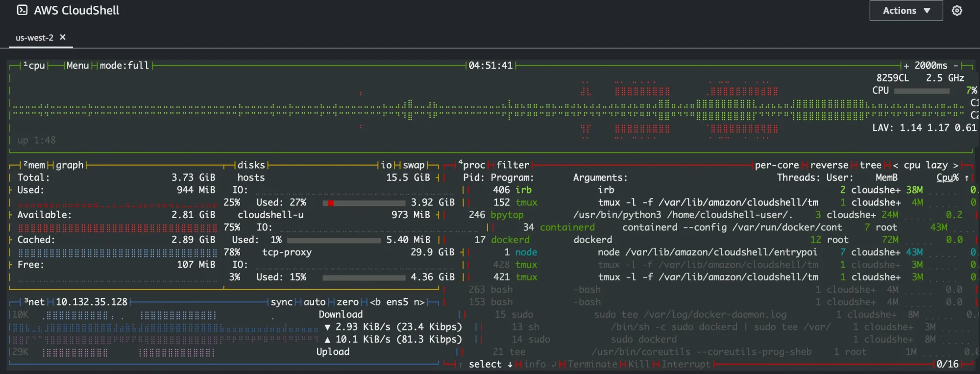
Task: Open the CloudShell settings gear
Action: (956, 10)
